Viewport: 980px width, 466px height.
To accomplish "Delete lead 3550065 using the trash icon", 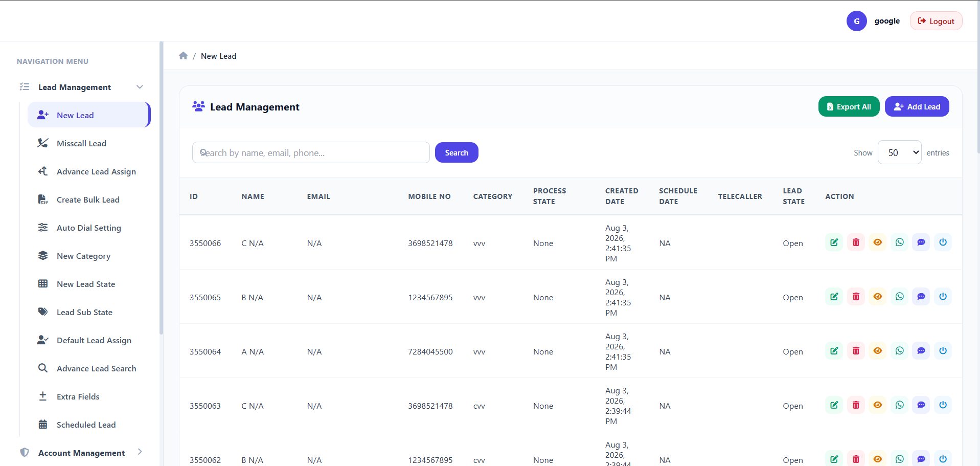I will [856, 297].
